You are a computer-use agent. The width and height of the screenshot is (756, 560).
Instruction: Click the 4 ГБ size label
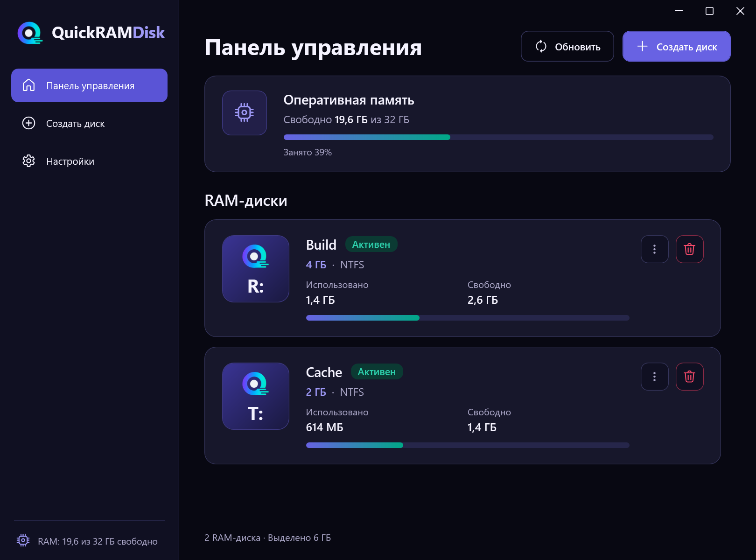click(x=316, y=265)
